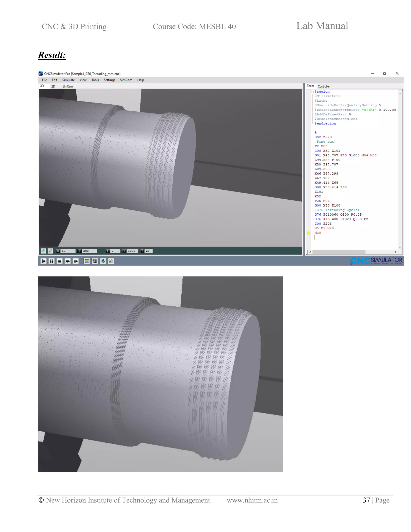Click the CNCSimulator Pro app icon in title bar
The width and height of the screenshot is (411, 532).
(x=41, y=73)
